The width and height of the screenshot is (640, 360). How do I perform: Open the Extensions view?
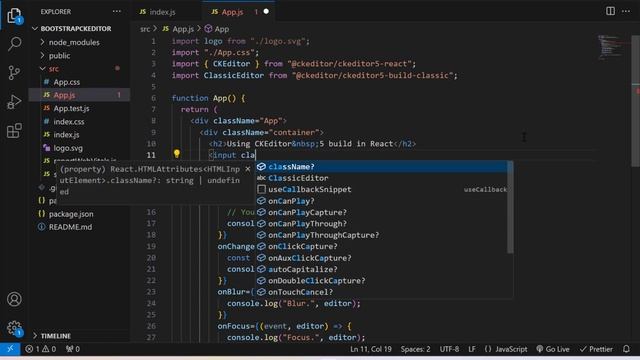[14, 131]
